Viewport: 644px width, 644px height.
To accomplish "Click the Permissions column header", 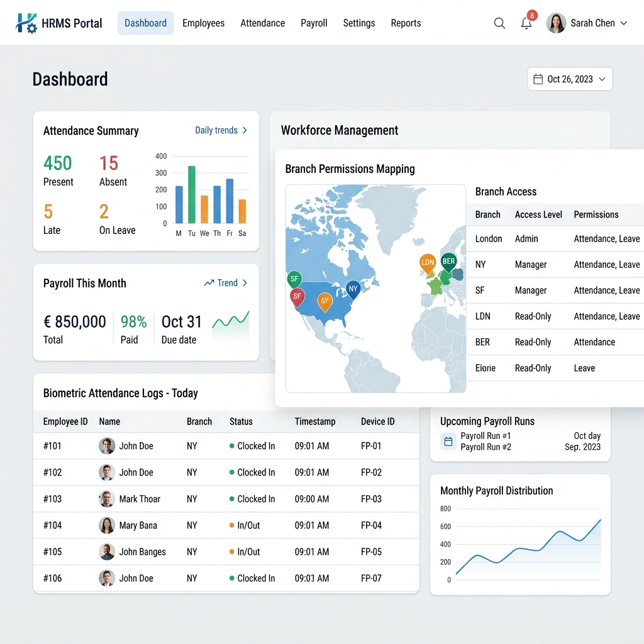I will [596, 214].
